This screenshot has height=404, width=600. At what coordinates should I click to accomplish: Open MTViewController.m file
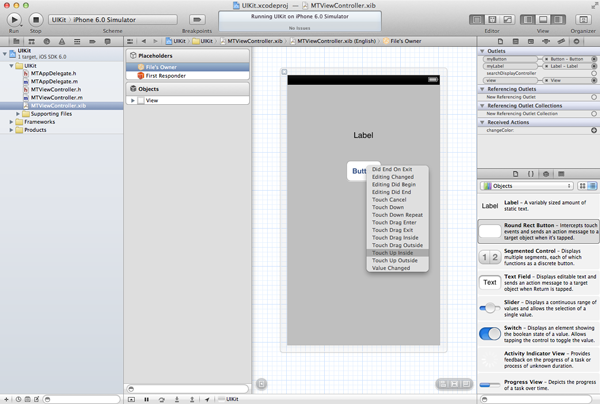pyautogui.click(x=56, y=98)
